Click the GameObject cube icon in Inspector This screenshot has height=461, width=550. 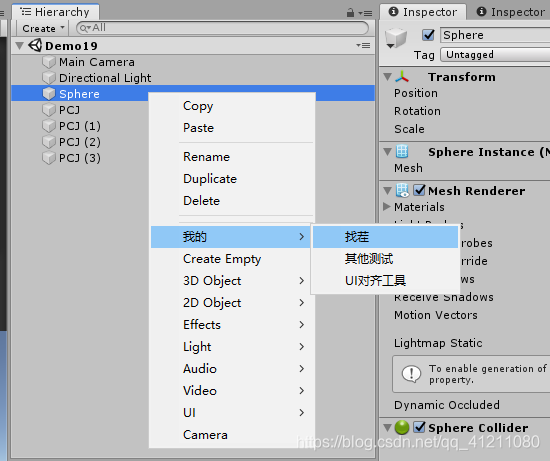[396, 38]
